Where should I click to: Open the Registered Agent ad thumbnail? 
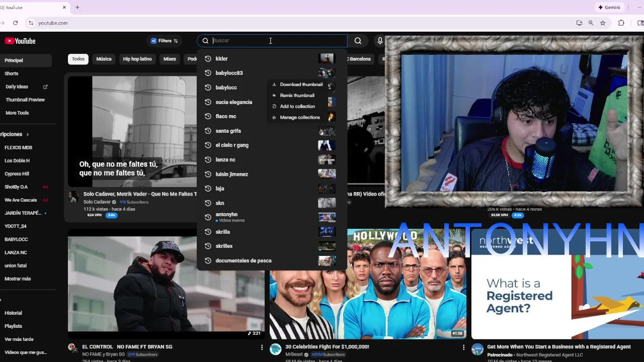pos(557,284)
